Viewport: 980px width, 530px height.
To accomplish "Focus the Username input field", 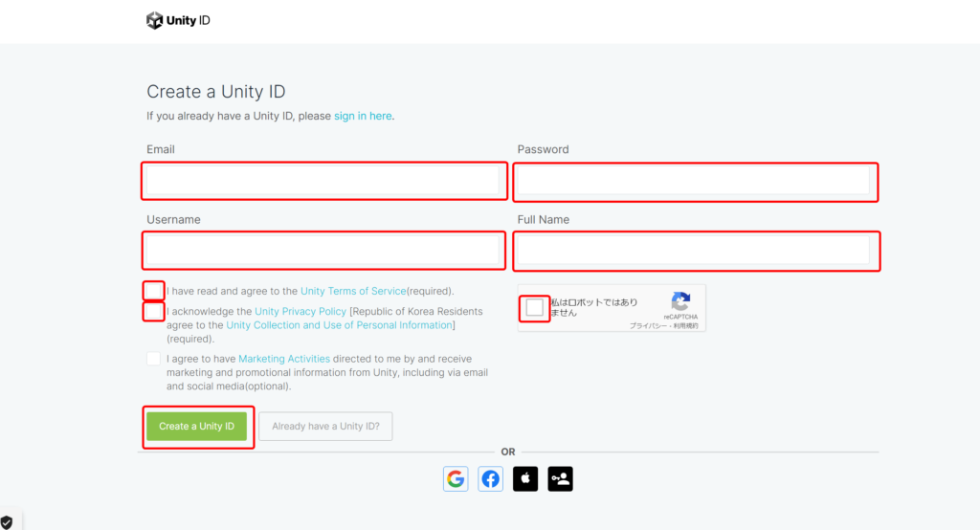I will click(323, 251).
